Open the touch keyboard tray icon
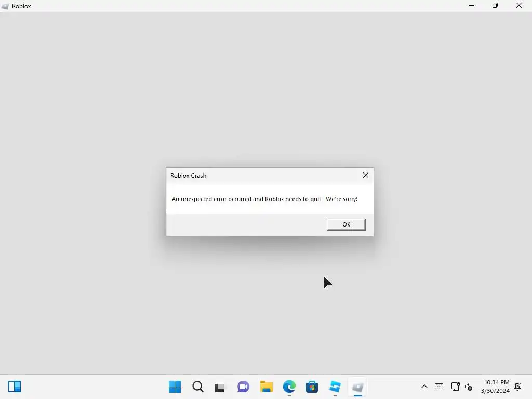 pyautogui.click(x=438, y=387)
